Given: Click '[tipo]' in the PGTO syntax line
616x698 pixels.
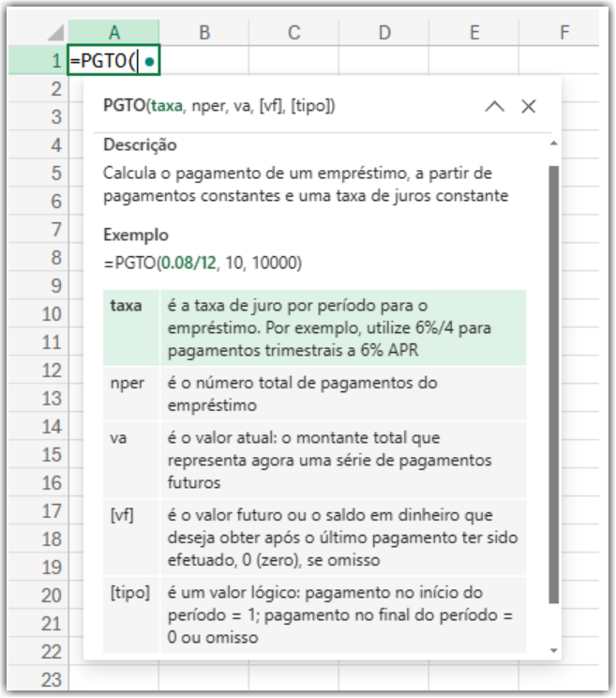Looking at the screenshot, I should tap(310, 106).
